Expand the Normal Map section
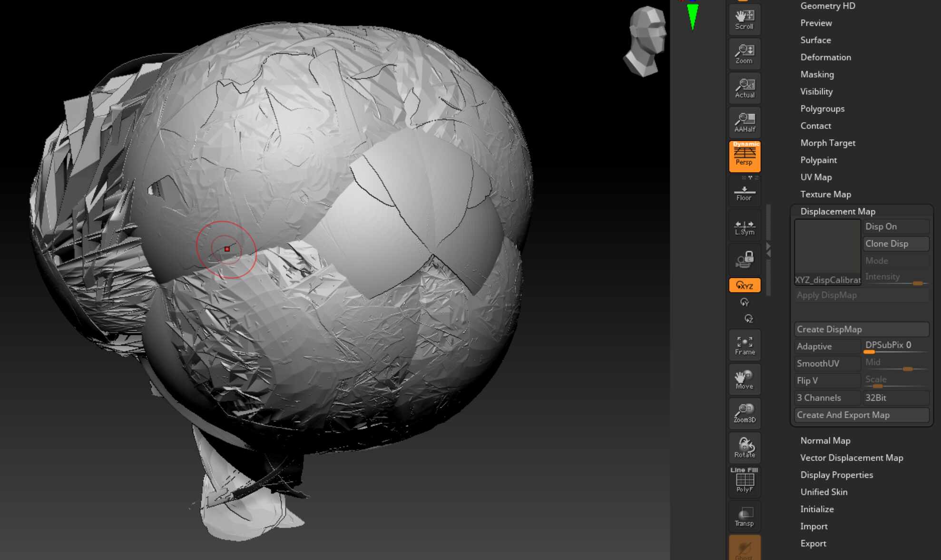Viewport: 941px width, 560px height. (825, 441)
